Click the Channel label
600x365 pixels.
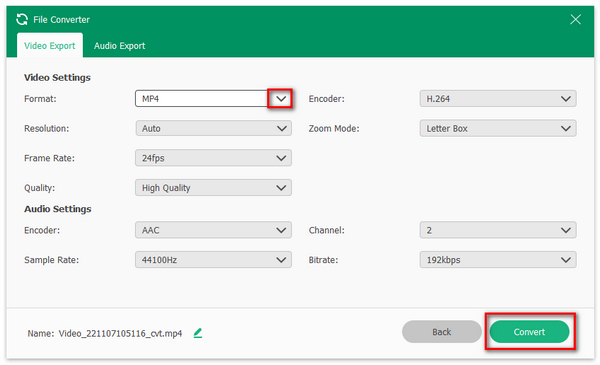tap(326, 230)
